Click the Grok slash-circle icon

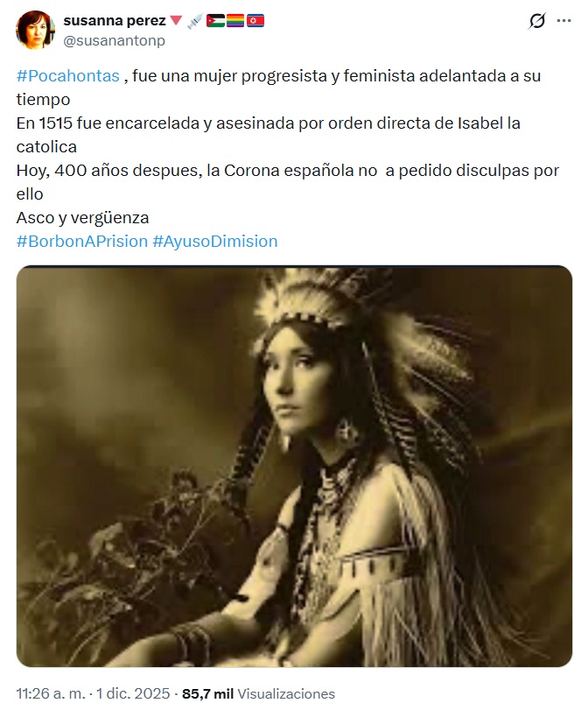pyautogui.click(x=536, y=21)
